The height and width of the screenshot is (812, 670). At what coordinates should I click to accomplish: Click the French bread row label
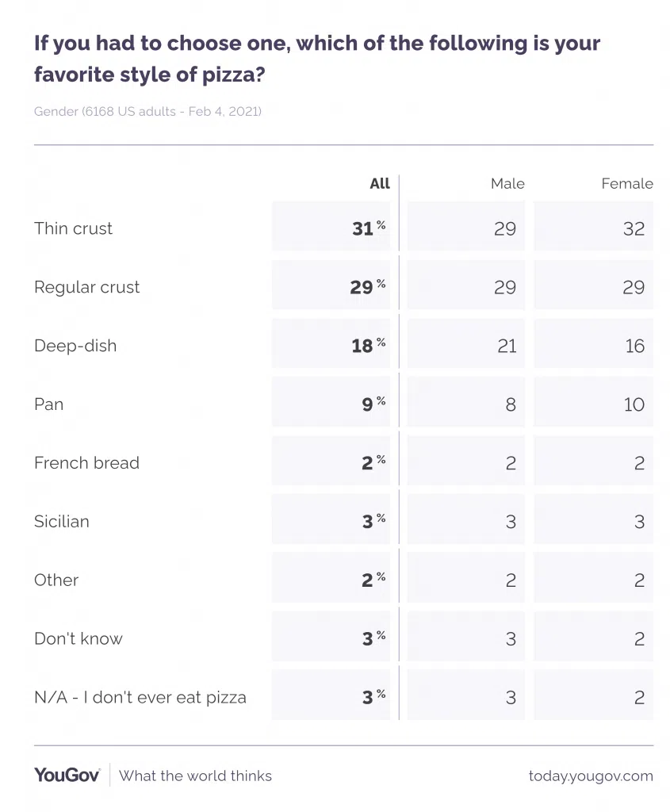[x=86, y=463]
